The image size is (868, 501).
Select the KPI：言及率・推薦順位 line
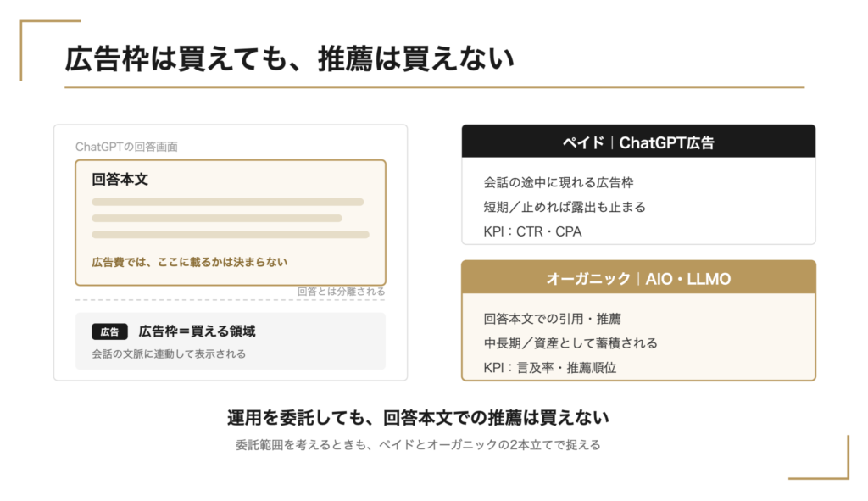point(550,368)
